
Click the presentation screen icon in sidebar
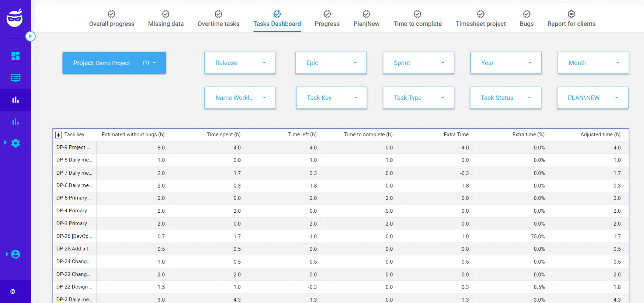click(x=15, y=78)
